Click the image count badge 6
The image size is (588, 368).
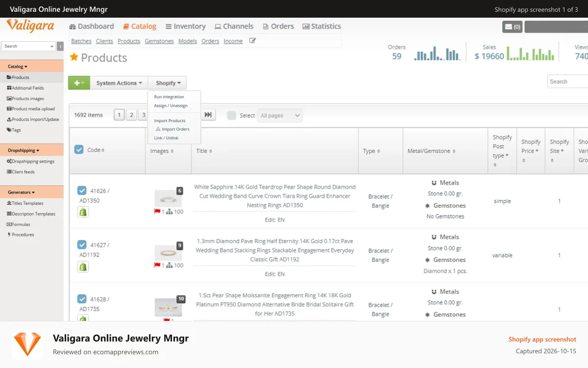pos(179,191)
